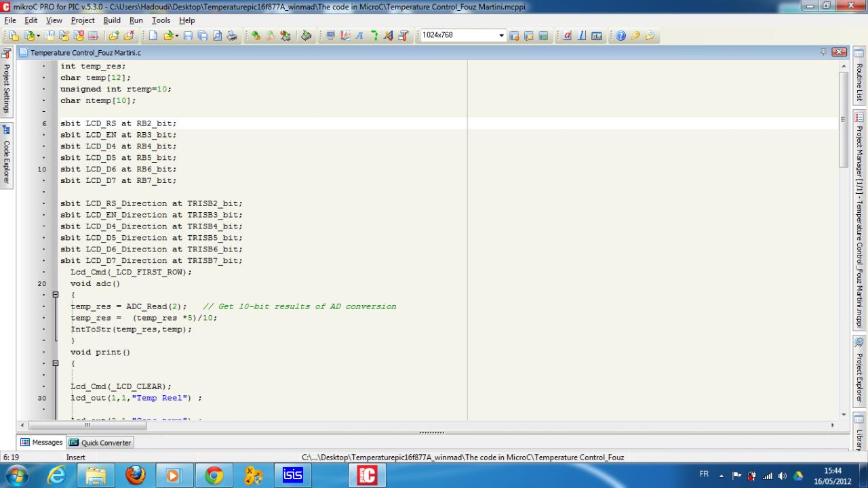Open the Build menu
The width and height of the screenshot is (868, 488).
pos(112,20)
